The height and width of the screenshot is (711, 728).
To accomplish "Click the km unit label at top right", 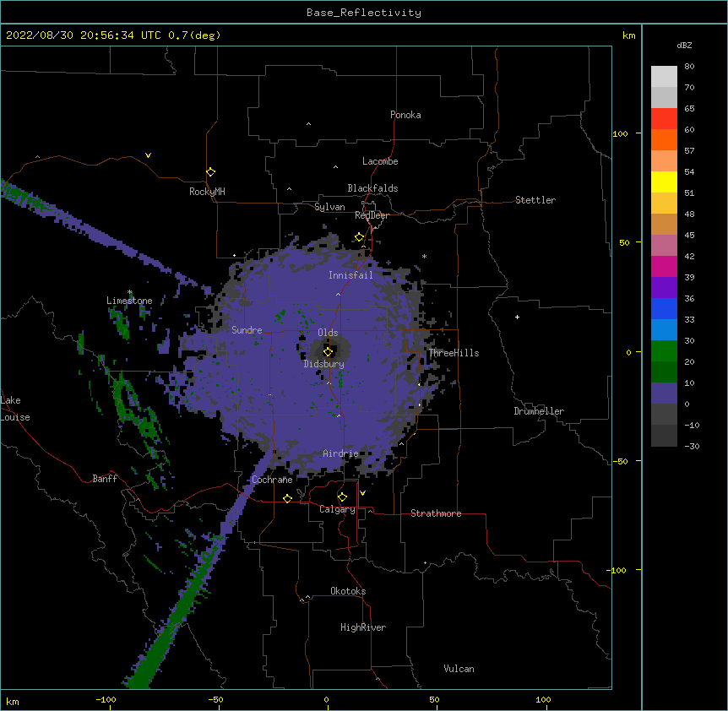I will pos(629,35).
